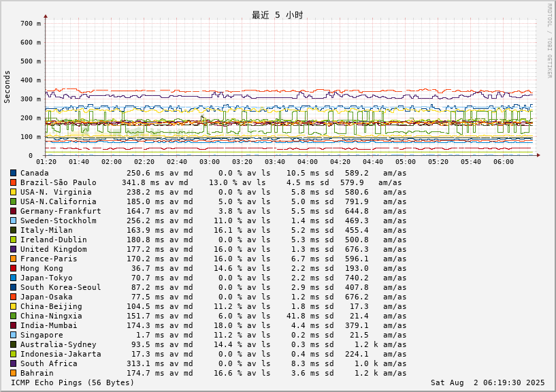
Task: Select India-Mumbai's "18.0 %" loss value
Action: 228,326
